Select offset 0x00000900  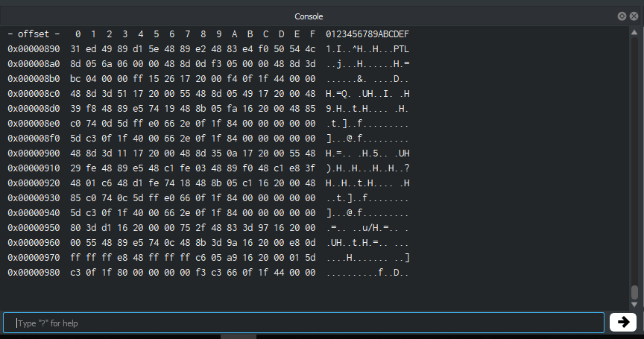click(34, 153)
